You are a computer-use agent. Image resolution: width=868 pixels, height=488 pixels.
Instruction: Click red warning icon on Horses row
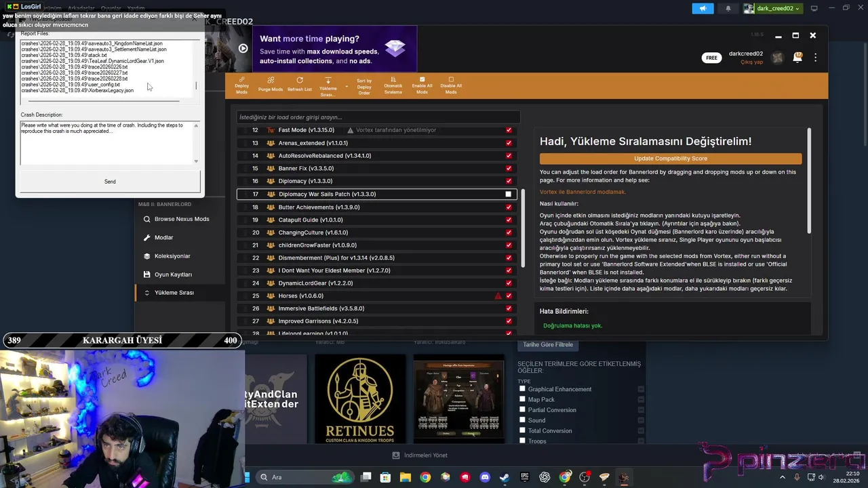pos(498,296)
